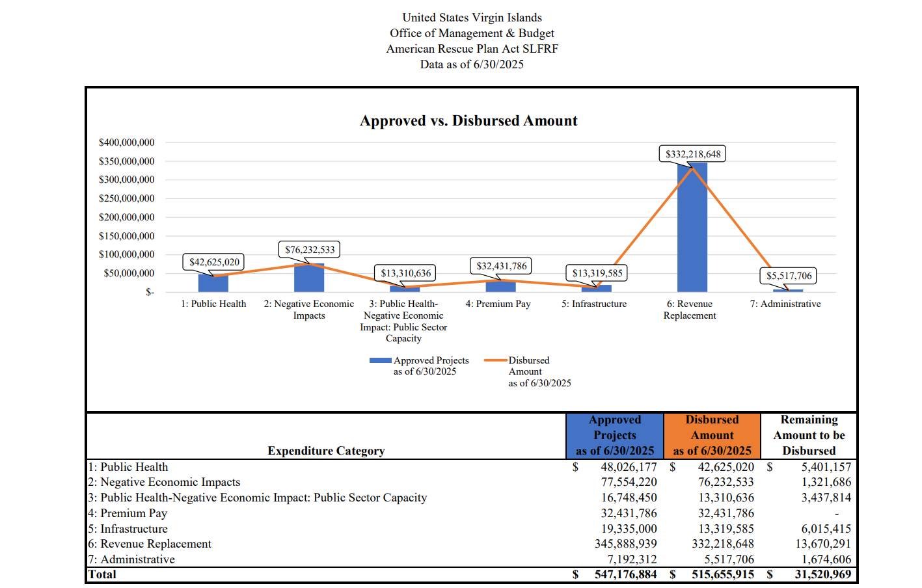Click '1: Public Health' table row label
The width and height of the screenshot is (922, 588).
[x=128, y=467]
